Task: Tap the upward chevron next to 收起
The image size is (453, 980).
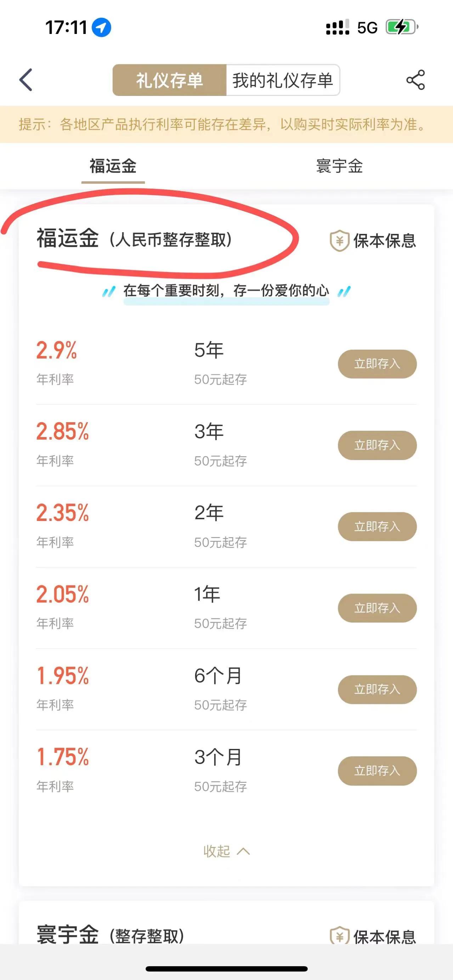Action: tap(243, 852)
